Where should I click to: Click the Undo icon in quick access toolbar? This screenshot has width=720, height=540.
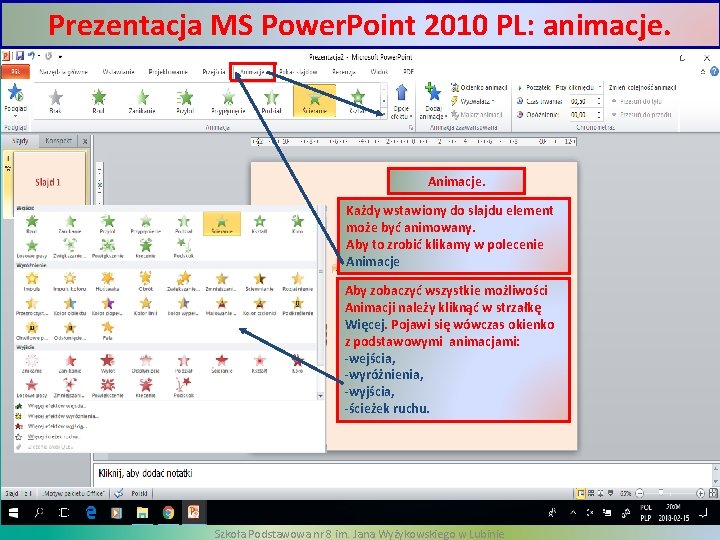tap(31, 56)
